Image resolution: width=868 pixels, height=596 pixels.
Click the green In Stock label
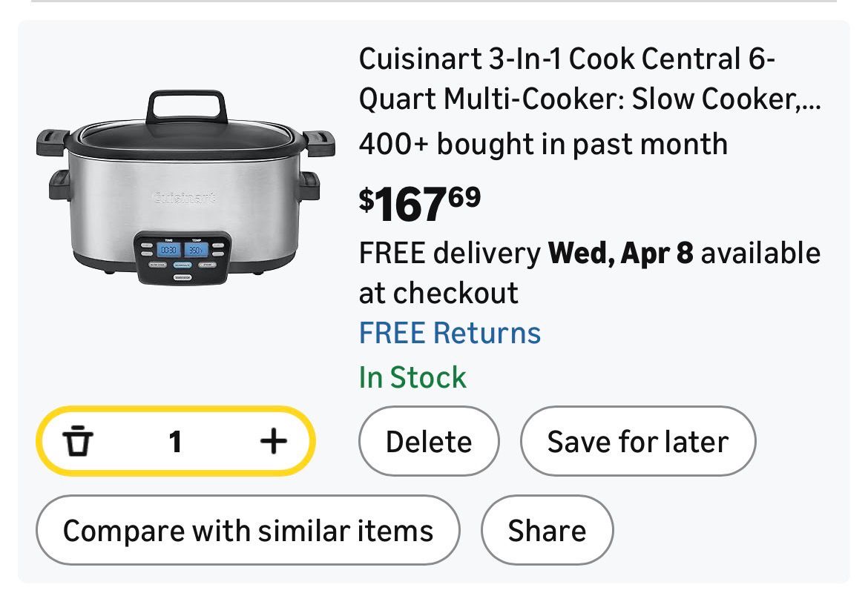[412, 377]
